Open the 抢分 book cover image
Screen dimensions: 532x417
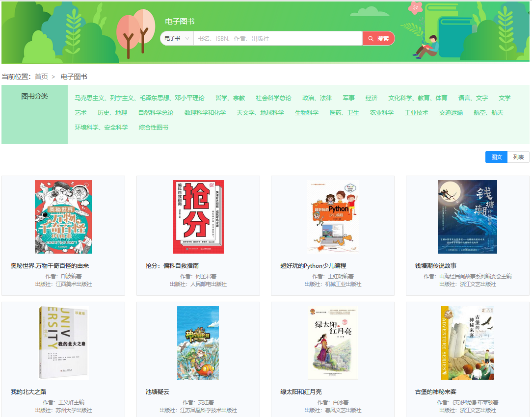click(198, 217)
